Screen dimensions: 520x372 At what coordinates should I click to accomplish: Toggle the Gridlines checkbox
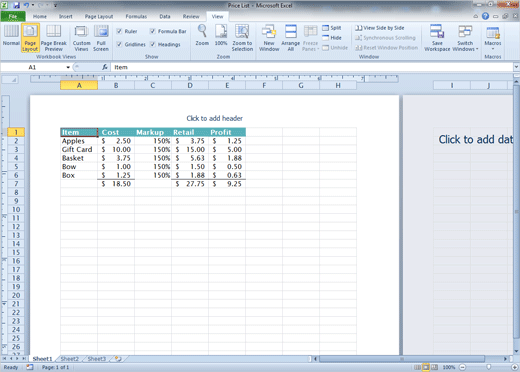coord(119,44)
